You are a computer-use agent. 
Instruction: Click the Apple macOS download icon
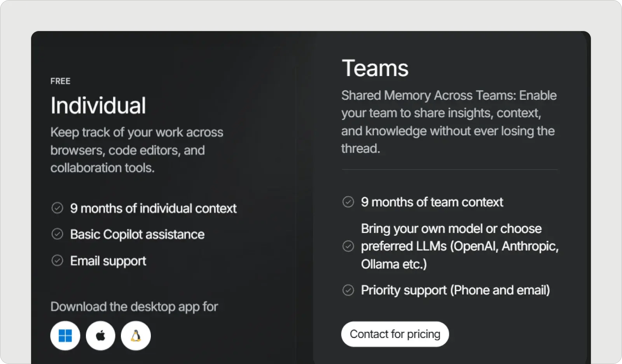click(100, 336)
